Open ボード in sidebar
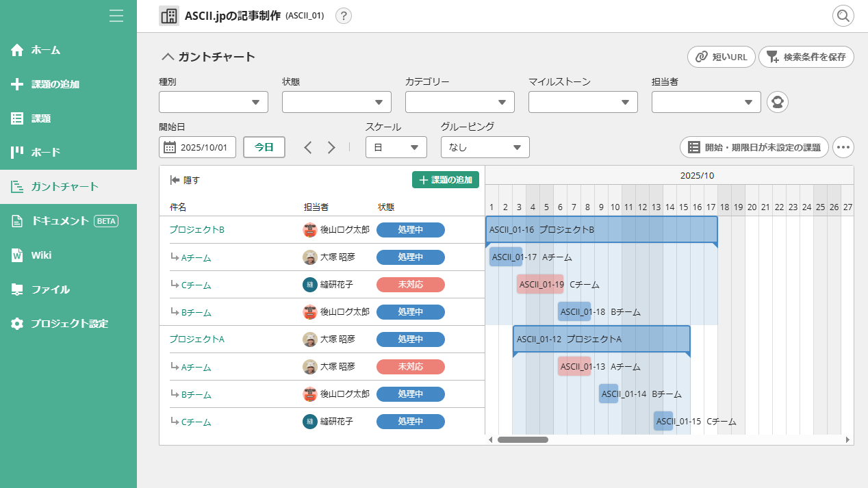The width and height of the screenshot is (868, 488). [x=68, y=152]
